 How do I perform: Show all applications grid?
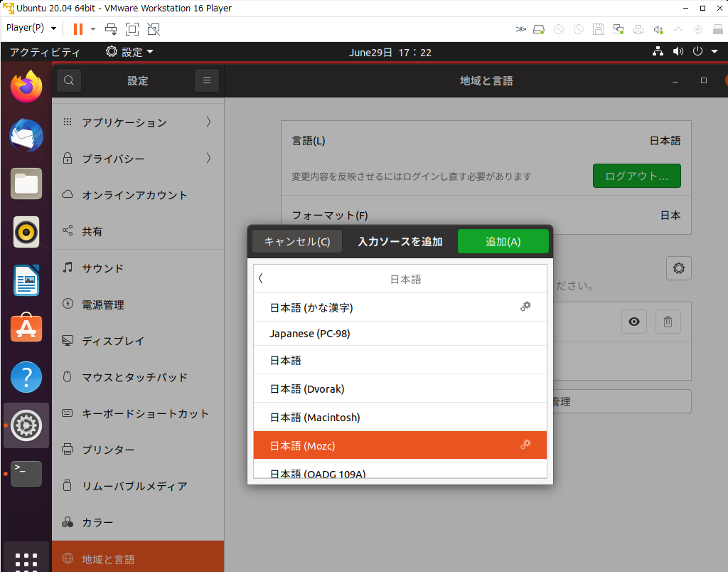pos(26,561)
